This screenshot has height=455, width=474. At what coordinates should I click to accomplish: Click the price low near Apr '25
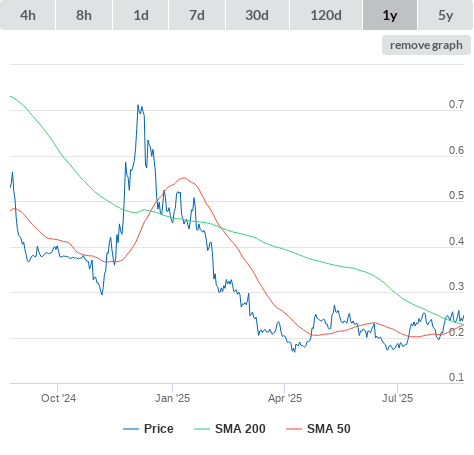(294, 351)
